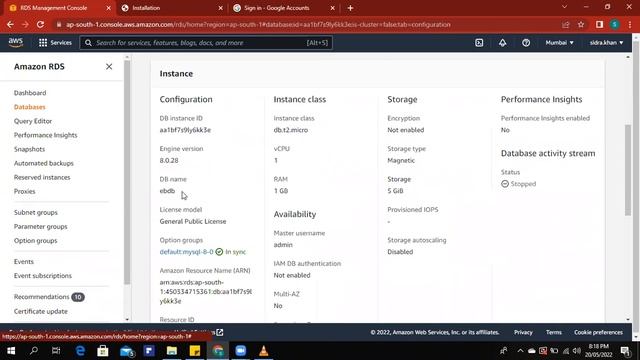Open Performance Insights in sidebar

click(x=45, y=135)
